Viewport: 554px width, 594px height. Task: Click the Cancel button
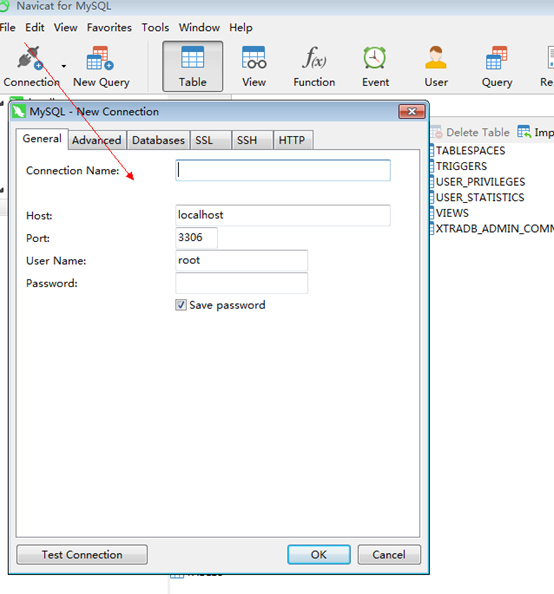tap(389, 555)
